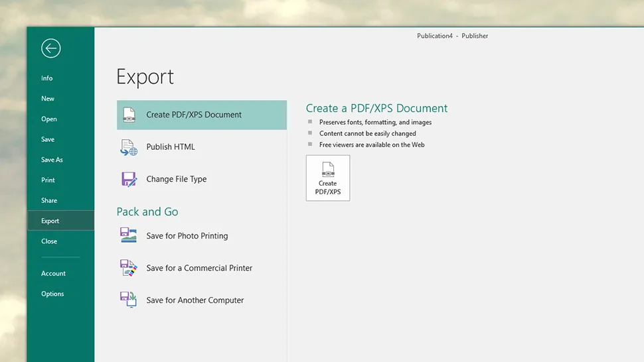Click the Change File Type disk icon

[129, 179]
